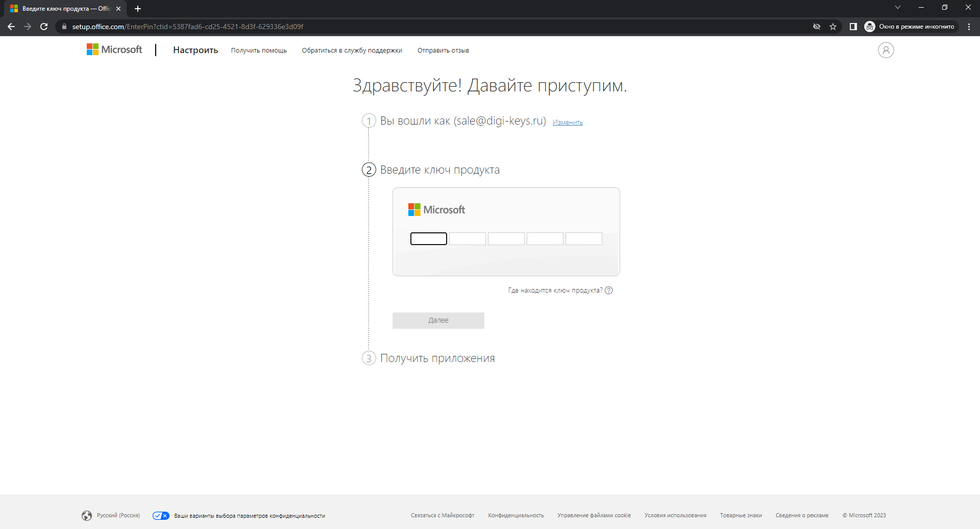This screenshot has height=529, width=980.
Task: Open the account profile avatar icon
Action: click(x=886, y=50)
